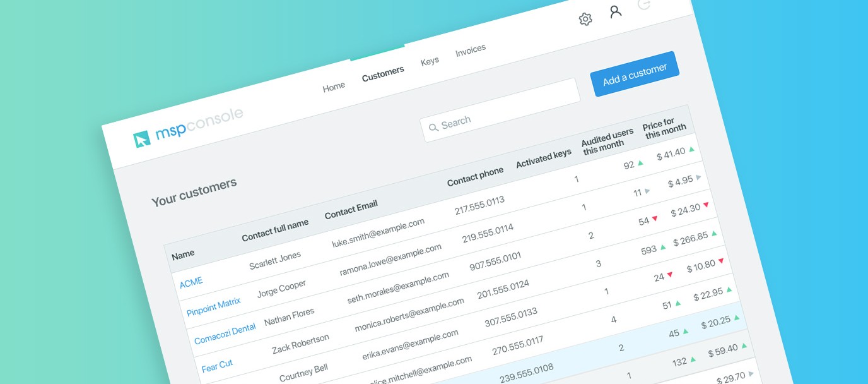
Task: Open settings with the gear icon
Action: tap(585, 19)
